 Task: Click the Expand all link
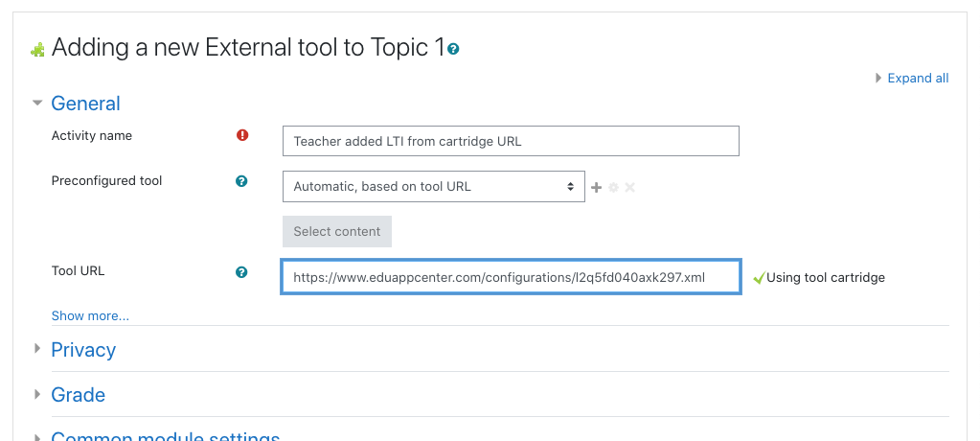point(918,79)
